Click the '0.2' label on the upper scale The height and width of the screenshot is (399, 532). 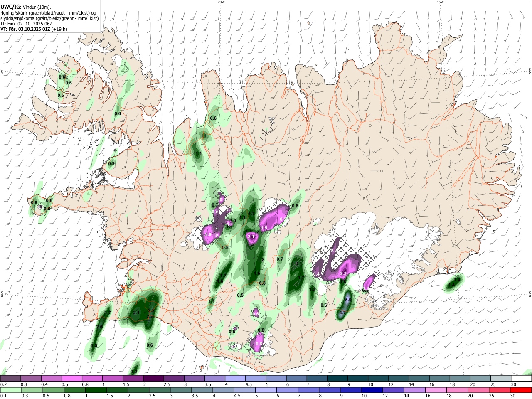pos(3,384)
